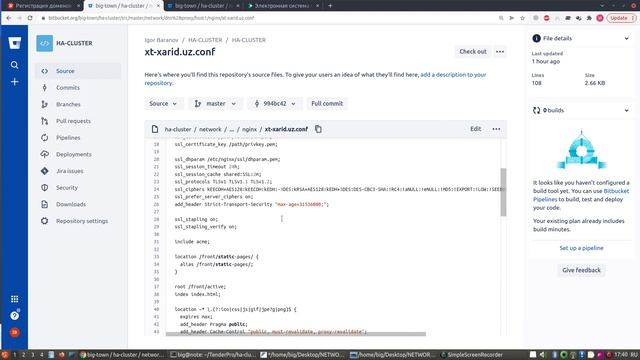Screen dimensions: 640x360
Task: Expand the collapsed path ellipsis breadcrumb
Action: click(x=232, y=129)
